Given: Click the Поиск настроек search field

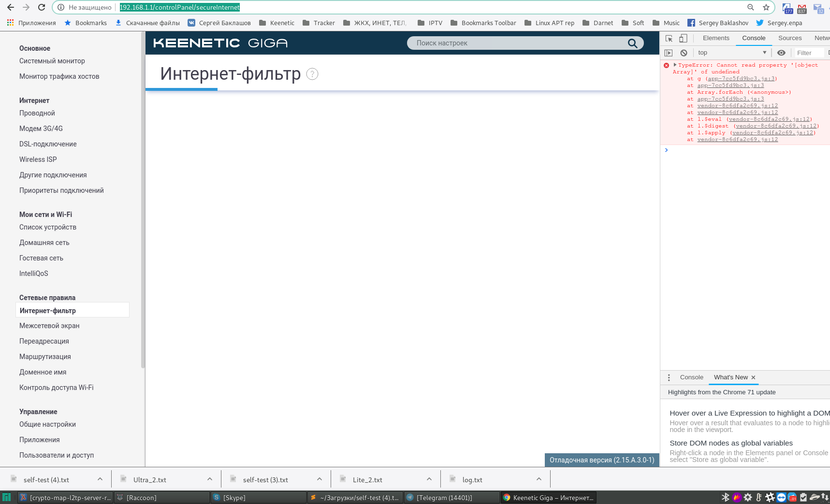Looking at the screenshot, I should pyautogui.click(x=517, y=43).
